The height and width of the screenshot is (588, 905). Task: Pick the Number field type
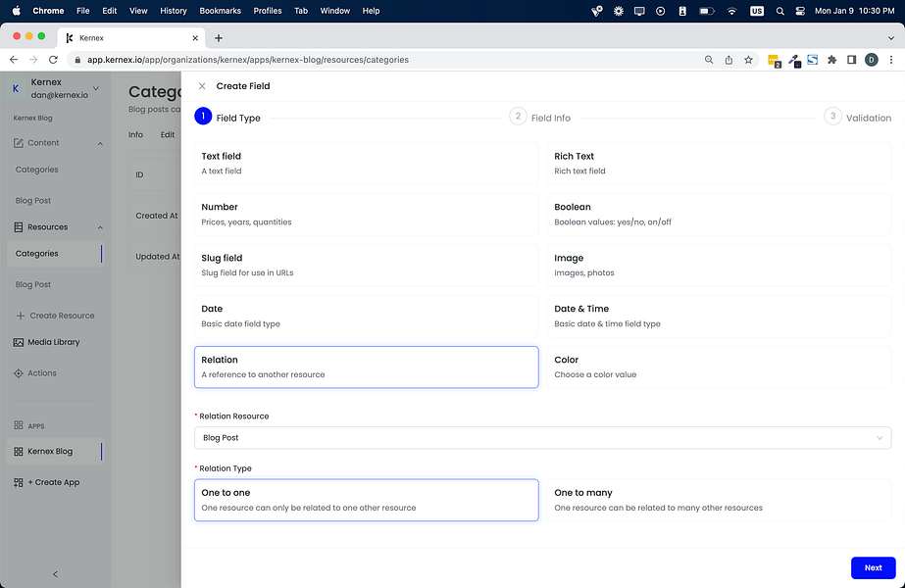366,214
